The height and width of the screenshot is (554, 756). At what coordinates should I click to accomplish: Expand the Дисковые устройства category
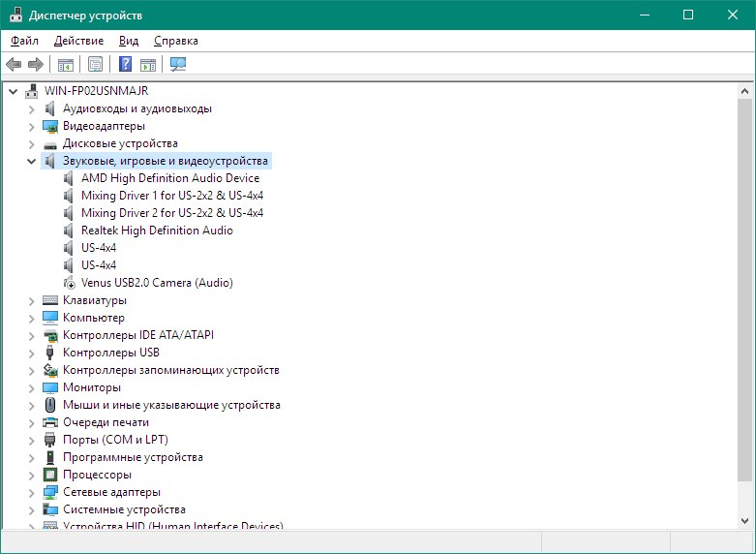31,144
